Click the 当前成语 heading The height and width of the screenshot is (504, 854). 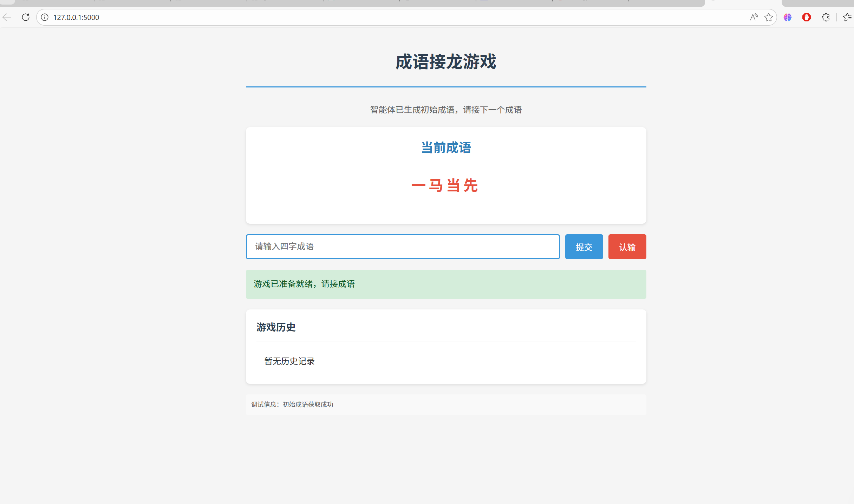click(x=446, y=148)
